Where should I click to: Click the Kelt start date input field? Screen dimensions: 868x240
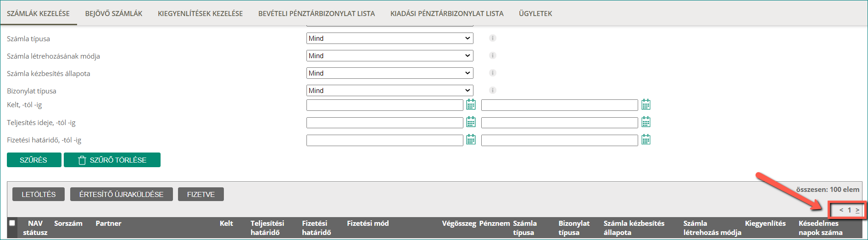pyautogui.click(x=384, y=105)
